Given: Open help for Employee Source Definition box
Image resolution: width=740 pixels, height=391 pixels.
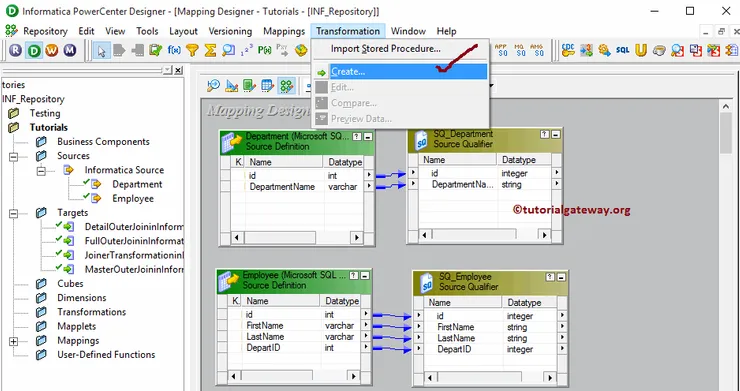Looking at the screenshot, I should (354, 275).
